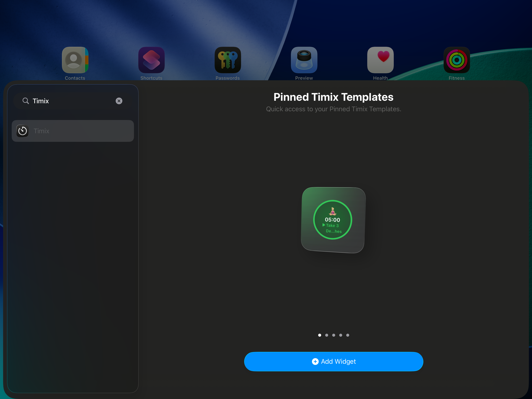Launch the Shortcuts app
Viewport: 532px width, 399px height.
click(x=151, y=60)
